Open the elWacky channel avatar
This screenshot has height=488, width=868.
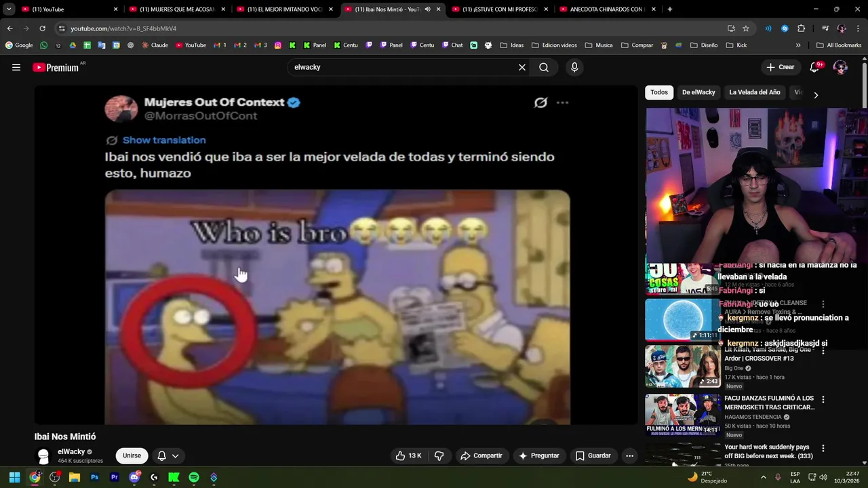click(x=43, y=456)
